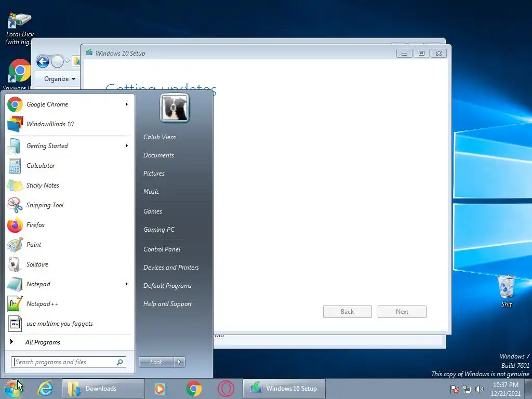
Task: Click the Lock button
Action: click(156, 362)
